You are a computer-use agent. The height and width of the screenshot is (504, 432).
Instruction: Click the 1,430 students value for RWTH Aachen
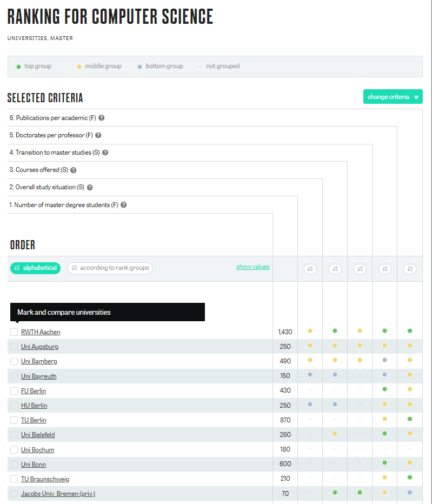pyautogui.click(x=285, y=332)
